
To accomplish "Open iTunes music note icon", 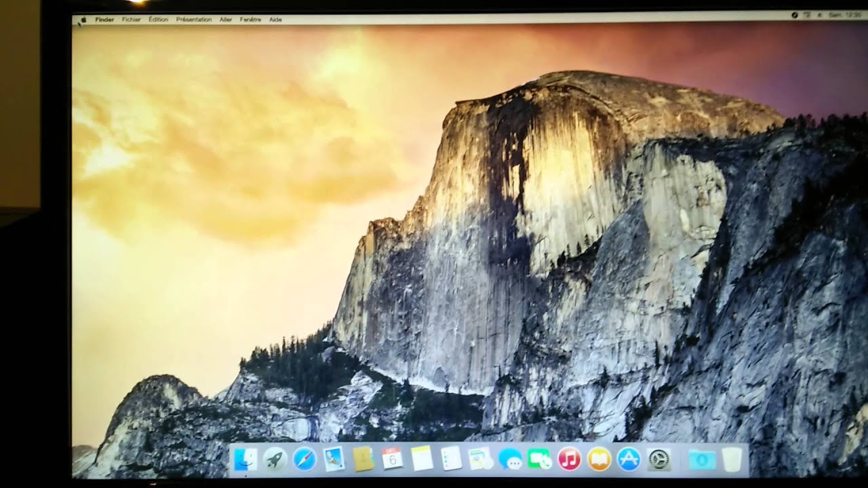I will coord(570,460).
